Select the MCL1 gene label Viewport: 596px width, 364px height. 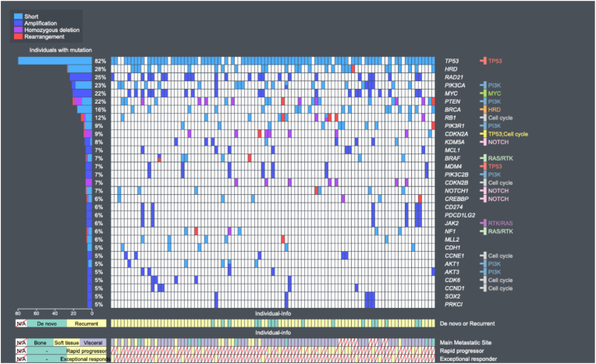pyautogui.click(x=452, y=150)
